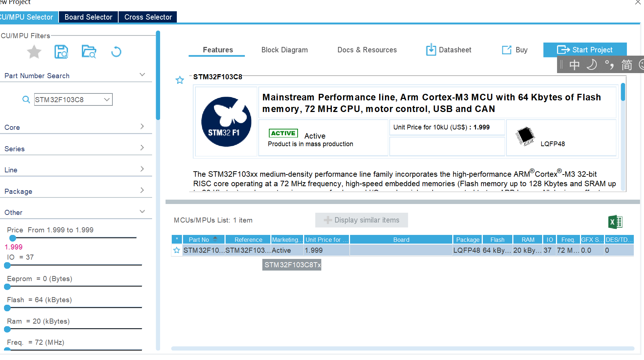Switch to the Cross Selector tab
The image size is (644, 360).
(x=148, y=17)
